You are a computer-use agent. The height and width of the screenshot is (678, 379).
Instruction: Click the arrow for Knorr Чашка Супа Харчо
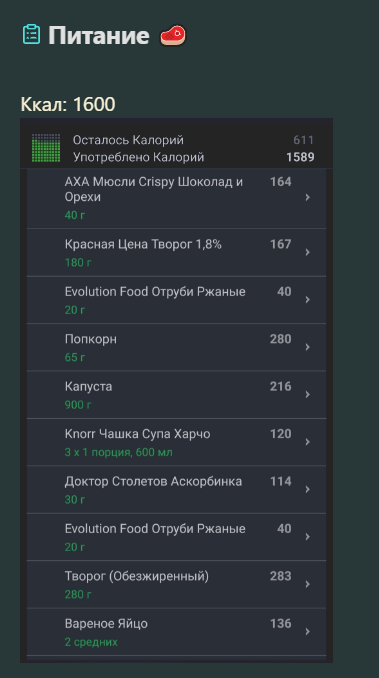(308, 442)
